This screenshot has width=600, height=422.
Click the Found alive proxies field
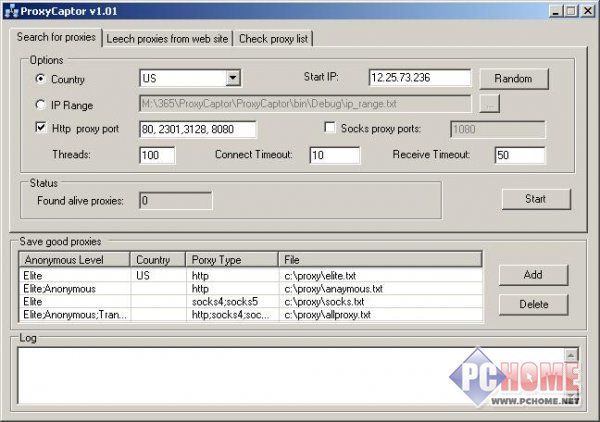point(176,200)
